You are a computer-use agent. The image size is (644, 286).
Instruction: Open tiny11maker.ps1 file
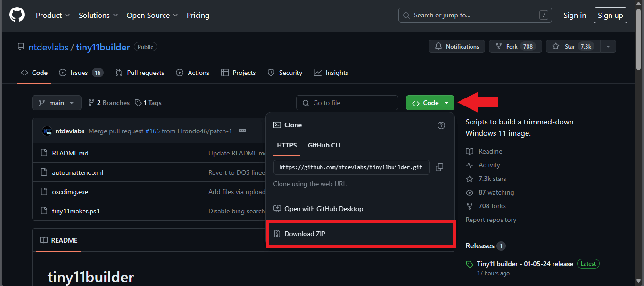76,211
